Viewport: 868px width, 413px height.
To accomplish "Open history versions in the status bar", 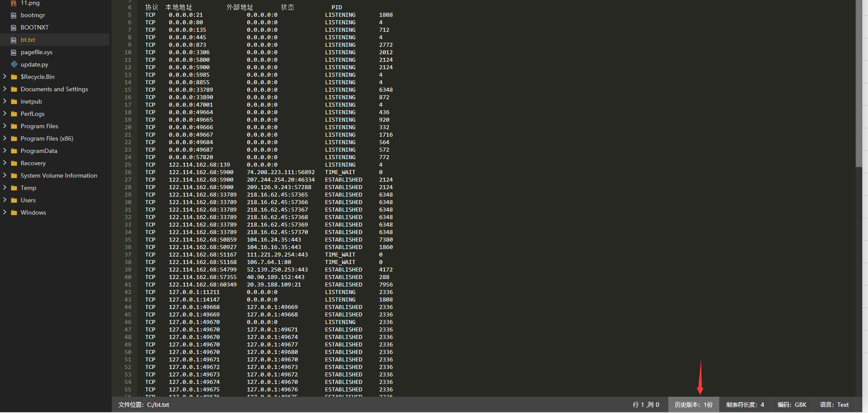I will [694, 405].
